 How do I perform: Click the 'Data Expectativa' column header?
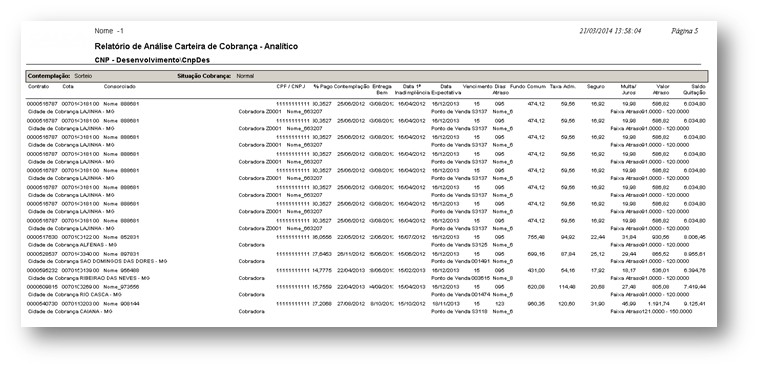click(446, 89)
